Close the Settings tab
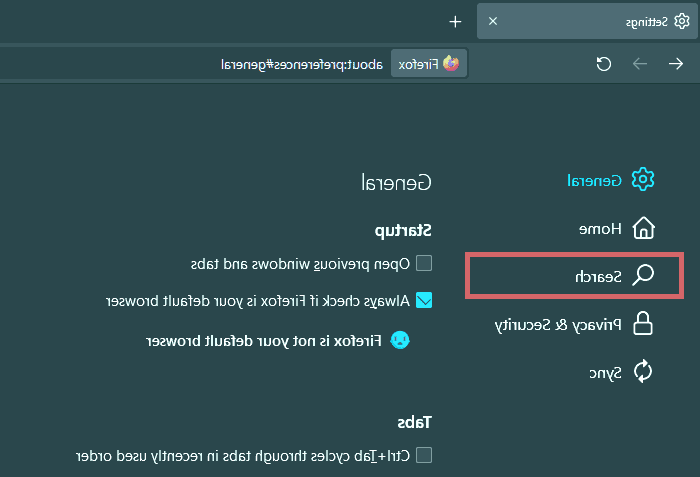 (492, 21)
